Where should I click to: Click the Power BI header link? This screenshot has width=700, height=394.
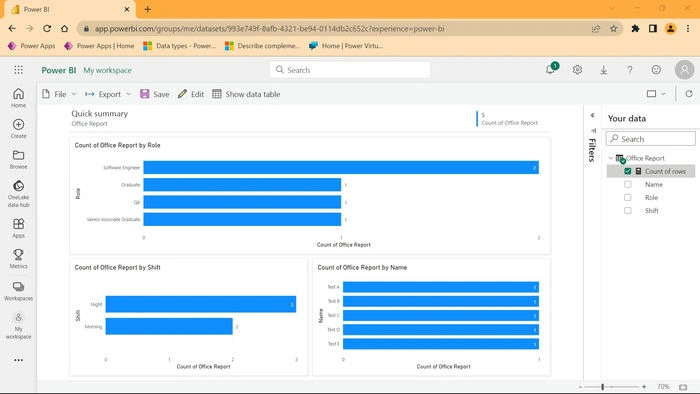[59, 70]
